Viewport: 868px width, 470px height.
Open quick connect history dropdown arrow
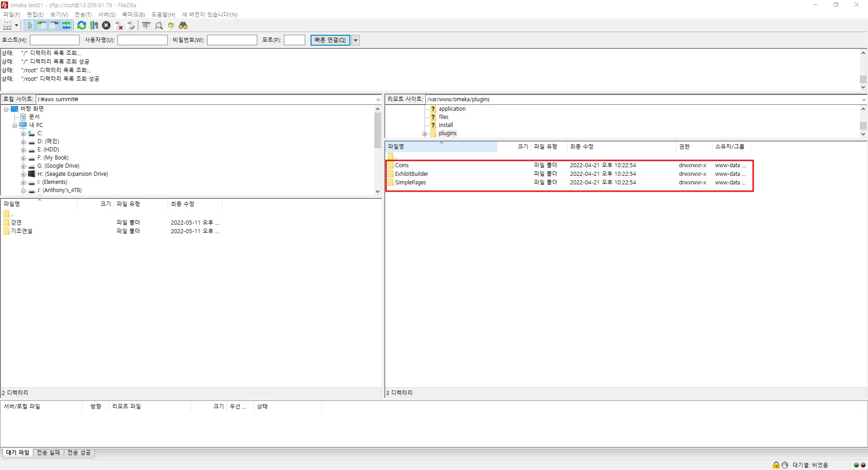pos(356,40)
